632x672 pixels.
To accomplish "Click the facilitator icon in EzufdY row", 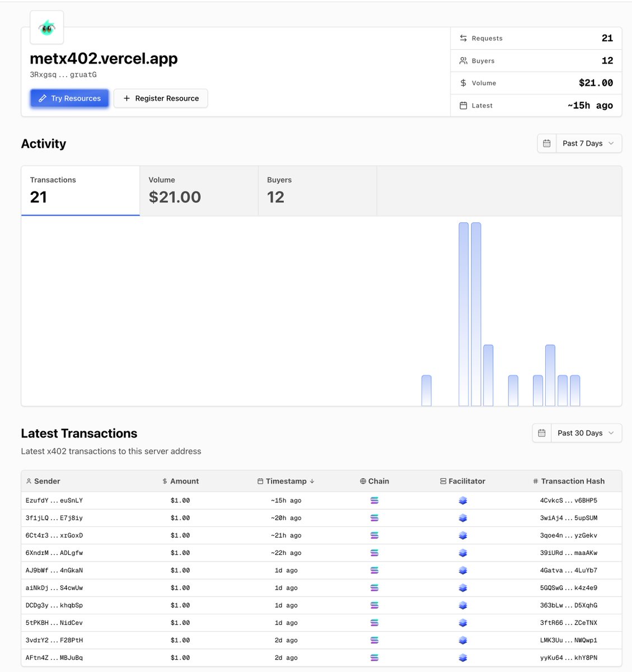I will [463, 501].
